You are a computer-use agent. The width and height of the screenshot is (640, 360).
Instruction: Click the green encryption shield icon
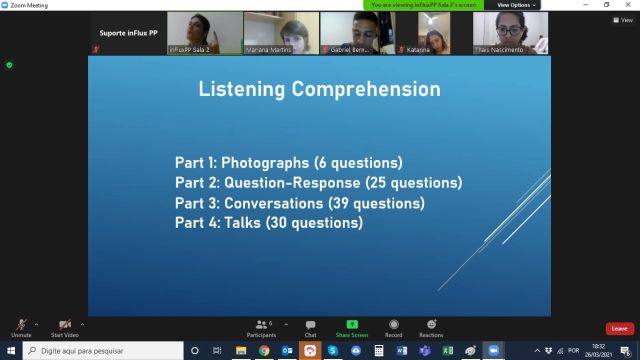[9, 65]
